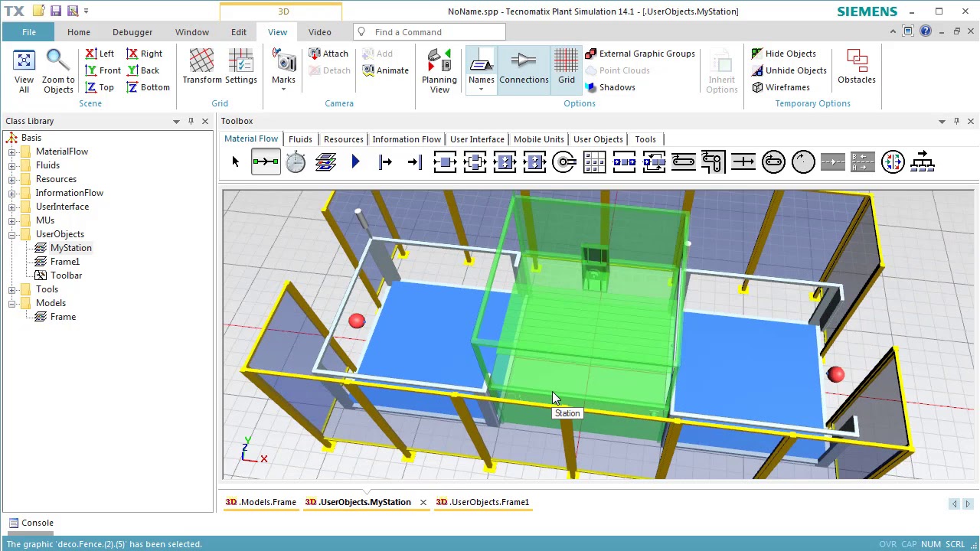
Task: Select the pointer tool in Toolbox
Action: coord(235,161)
